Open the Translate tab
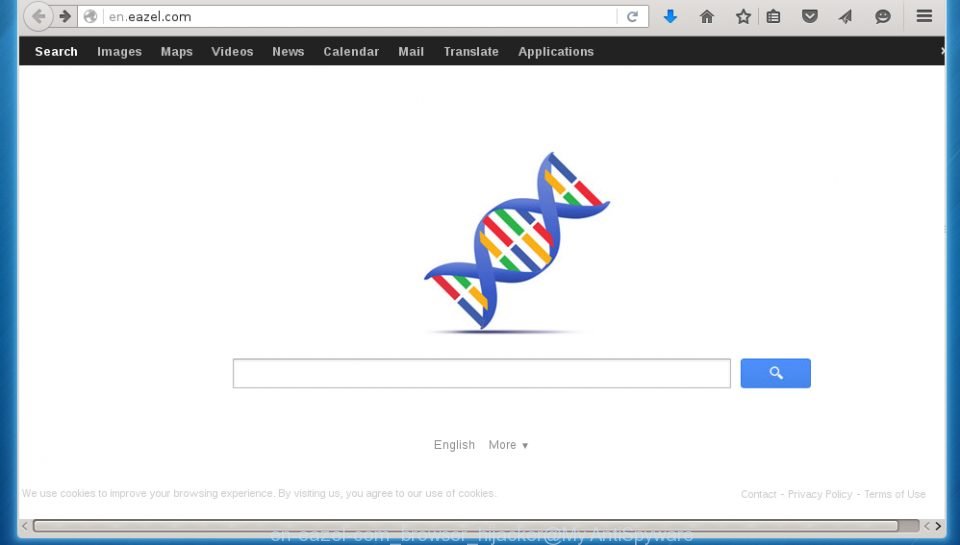The image size is (960, 545). [471, 51]
